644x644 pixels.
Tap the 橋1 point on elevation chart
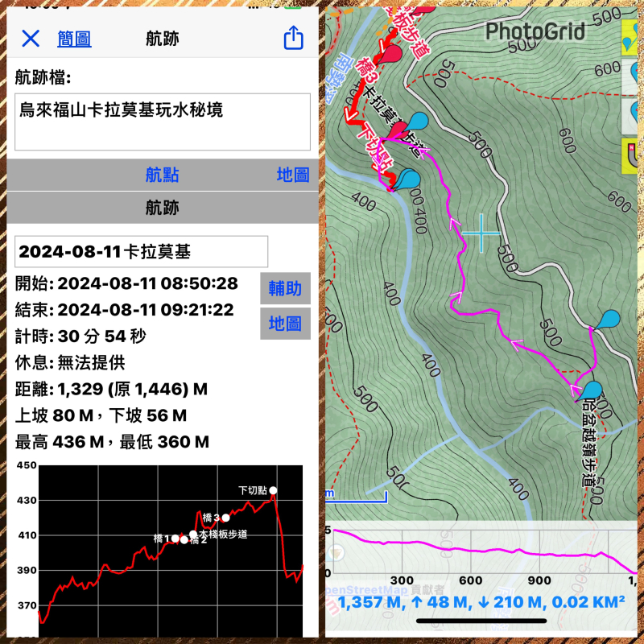click(x=175, y=539)
